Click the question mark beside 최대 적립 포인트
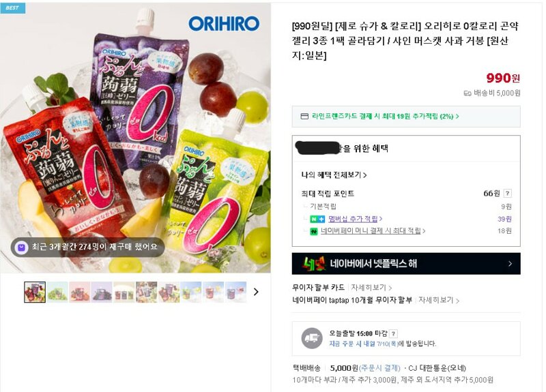This screenshot has height=392, width=546. coord(507,194)
